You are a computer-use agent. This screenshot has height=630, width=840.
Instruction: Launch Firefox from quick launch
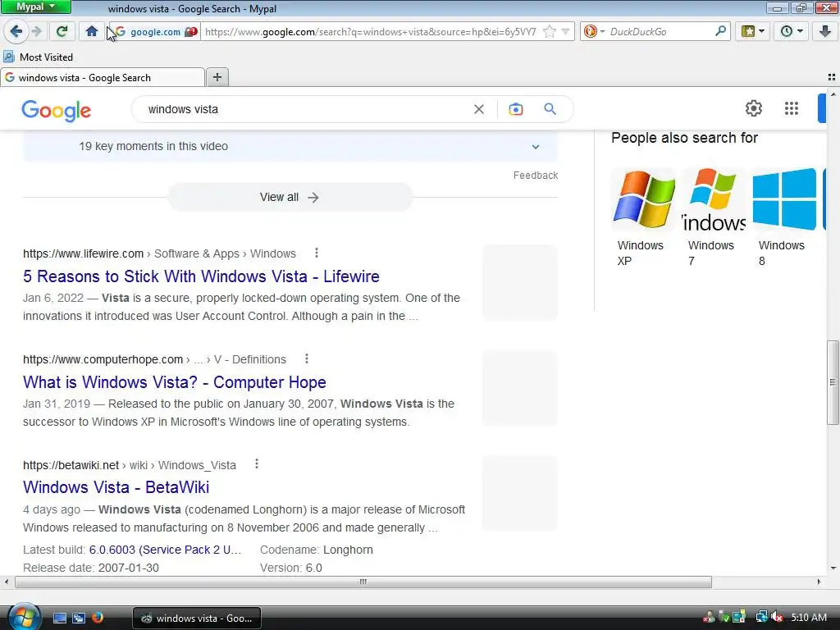tap(97, 618)
